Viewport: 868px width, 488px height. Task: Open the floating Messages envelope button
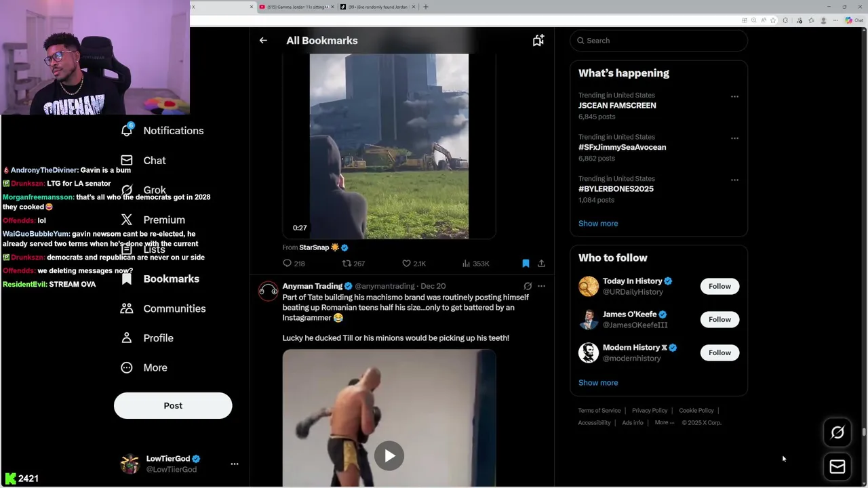pos(837,467)
